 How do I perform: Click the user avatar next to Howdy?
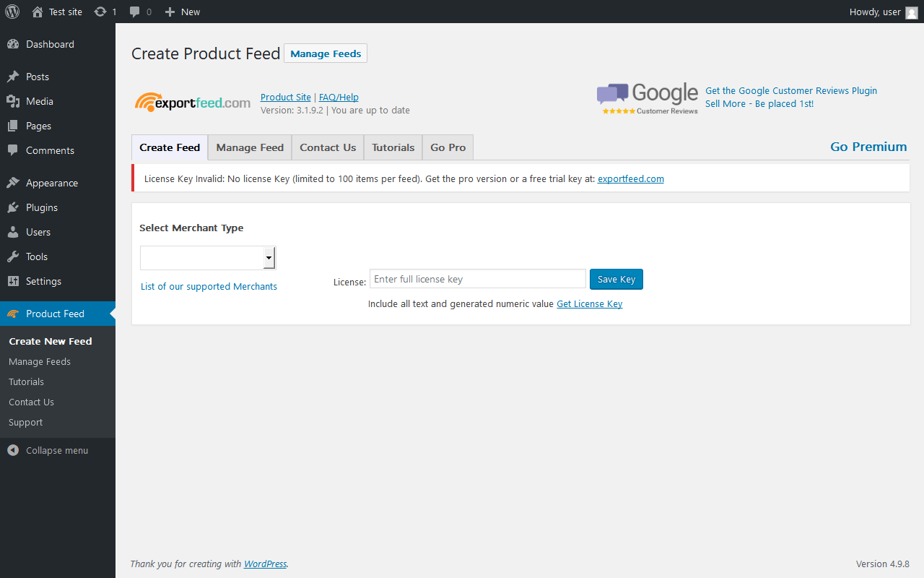[911, 12]
